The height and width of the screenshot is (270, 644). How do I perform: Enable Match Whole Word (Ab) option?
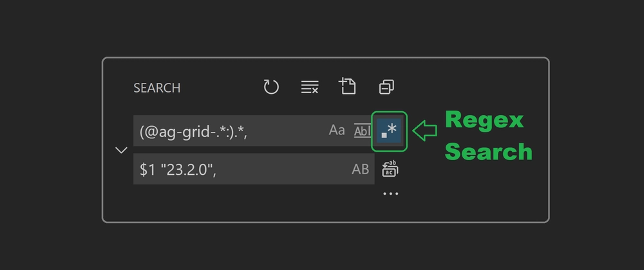point(362,131)
